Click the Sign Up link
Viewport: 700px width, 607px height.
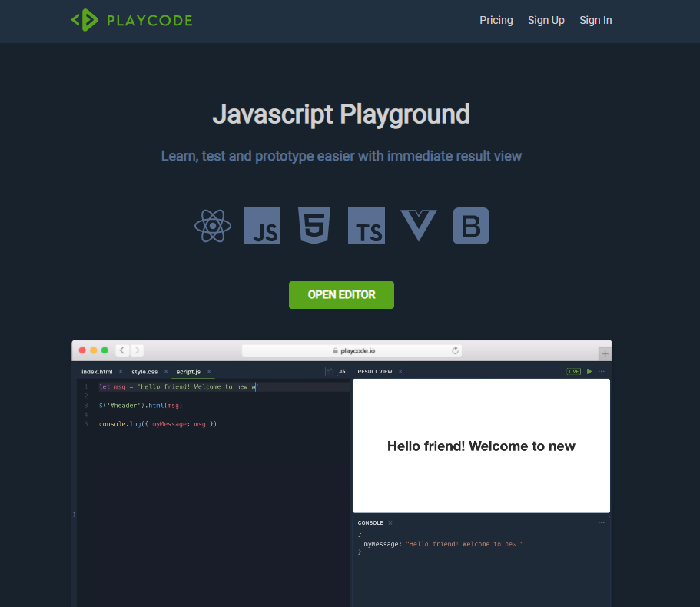tap(546, 20)
